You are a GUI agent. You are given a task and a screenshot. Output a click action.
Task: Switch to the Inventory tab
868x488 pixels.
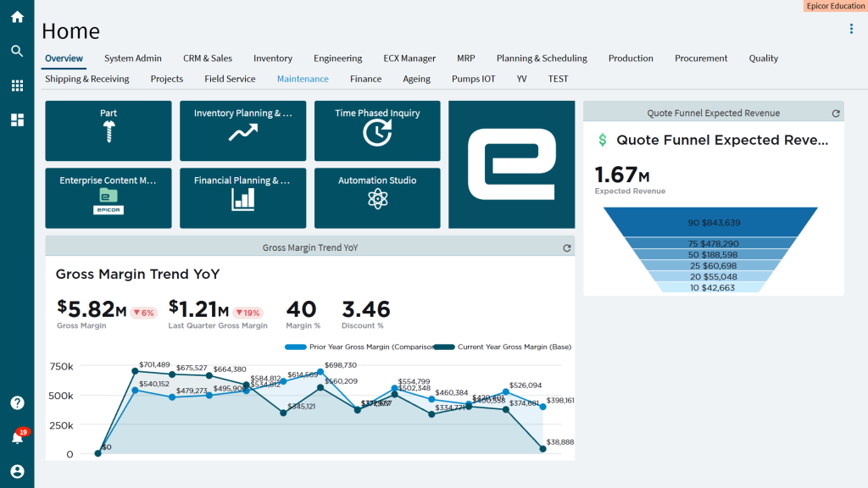click(273, 58)
